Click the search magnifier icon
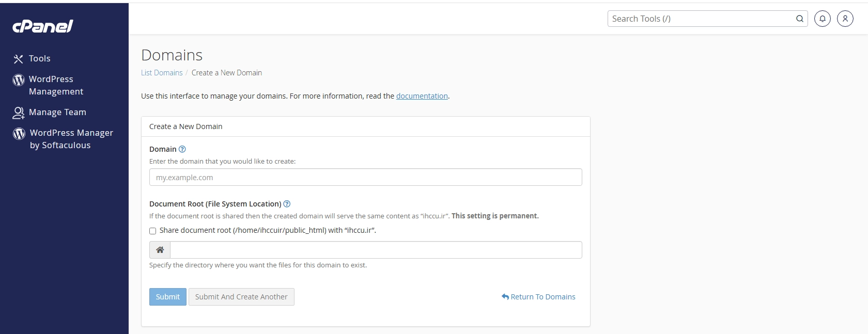Screen dimensions: 868x334 [x=800, y=19]
